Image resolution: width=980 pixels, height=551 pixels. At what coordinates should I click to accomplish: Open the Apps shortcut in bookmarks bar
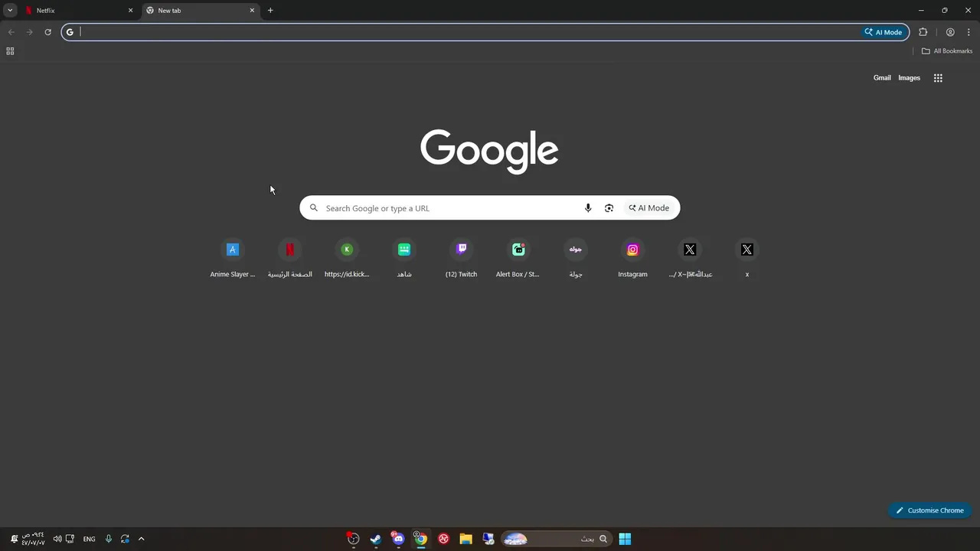tap(10, 51)
